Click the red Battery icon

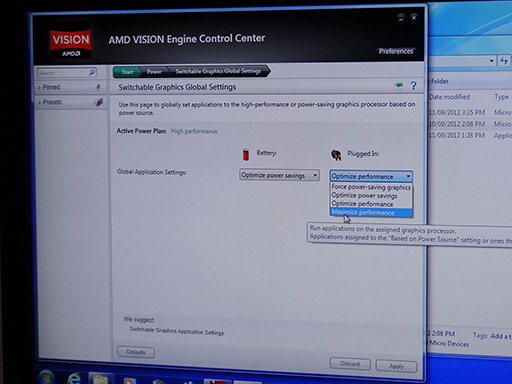246,154
